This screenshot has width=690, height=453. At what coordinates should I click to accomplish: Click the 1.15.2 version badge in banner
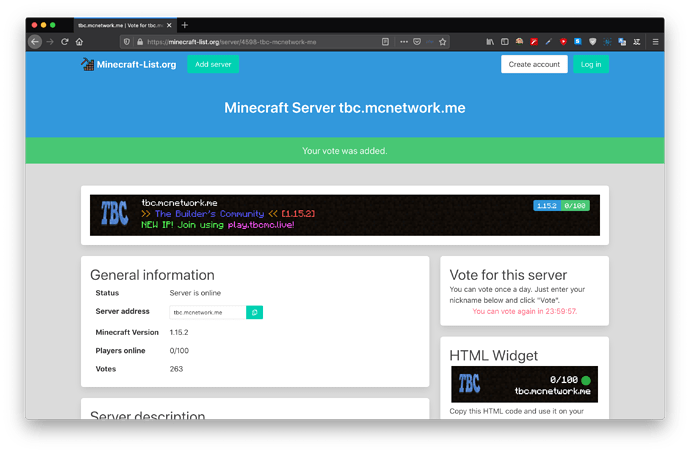pyautogui.click(x=547, y=206)
